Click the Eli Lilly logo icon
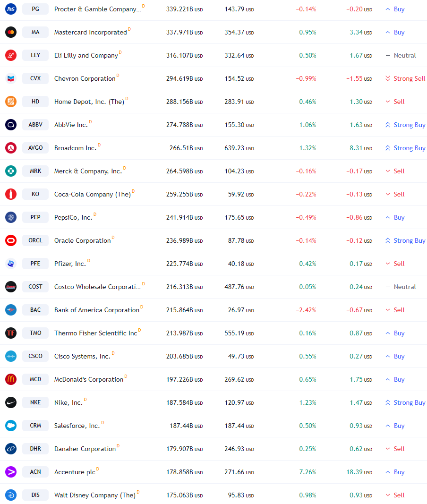 click(x=11, y=55)
